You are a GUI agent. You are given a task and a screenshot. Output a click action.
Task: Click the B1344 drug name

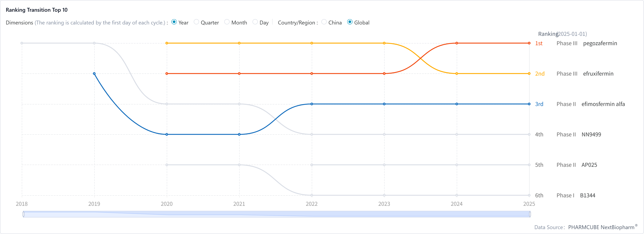click(588, 195)
